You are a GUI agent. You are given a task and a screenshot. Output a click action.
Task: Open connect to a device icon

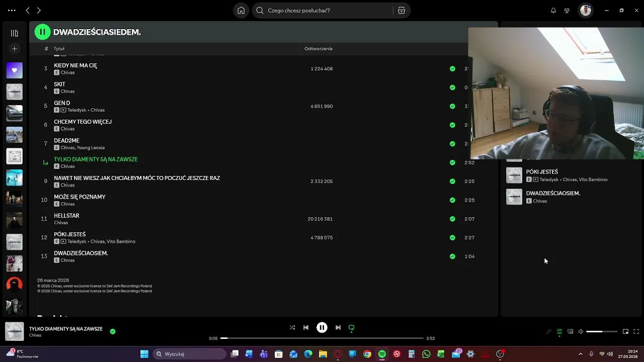[x=570, y=331]
